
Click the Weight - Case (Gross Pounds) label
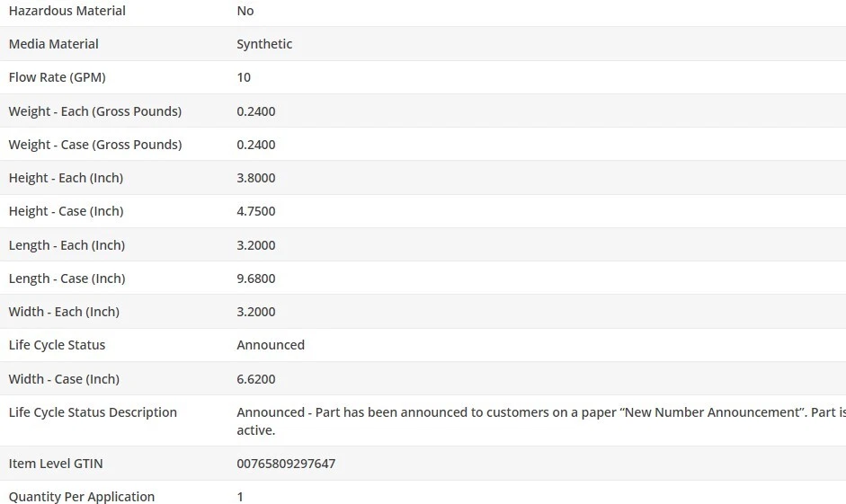94,145
